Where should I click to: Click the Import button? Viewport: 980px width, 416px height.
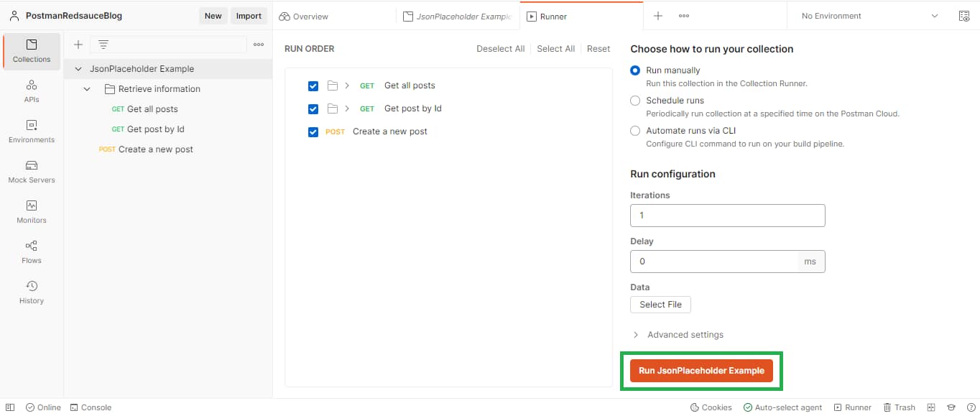(249, 16)
